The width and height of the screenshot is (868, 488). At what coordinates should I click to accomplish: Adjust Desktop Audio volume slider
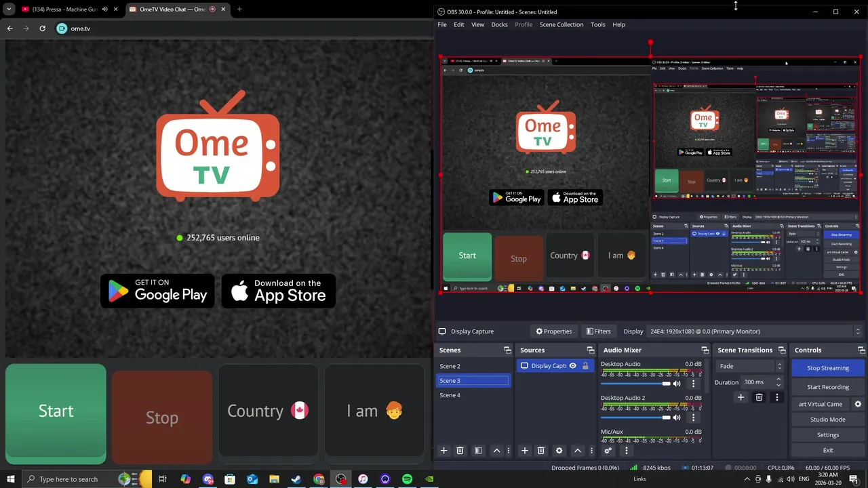pyautogui.click(x=635, y=384)
